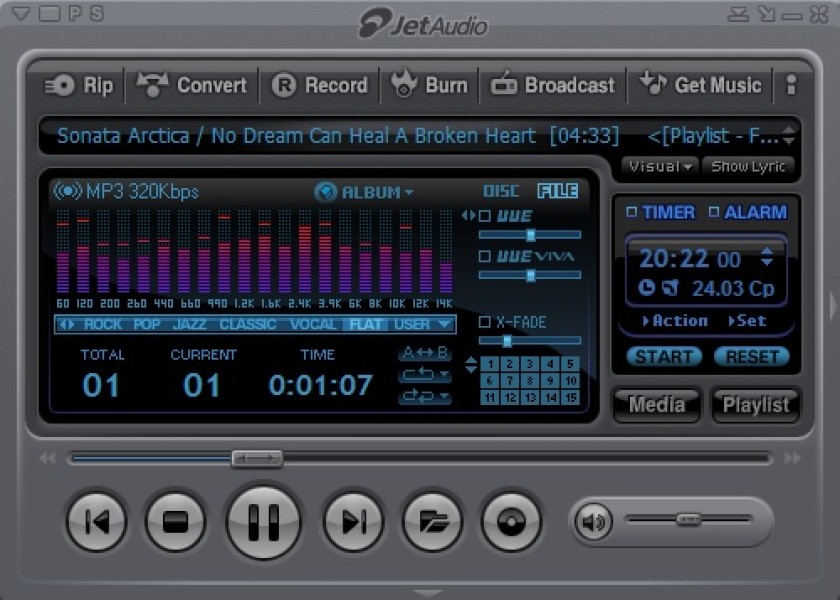
Task: Open Get Music
Action: (700, 85)
